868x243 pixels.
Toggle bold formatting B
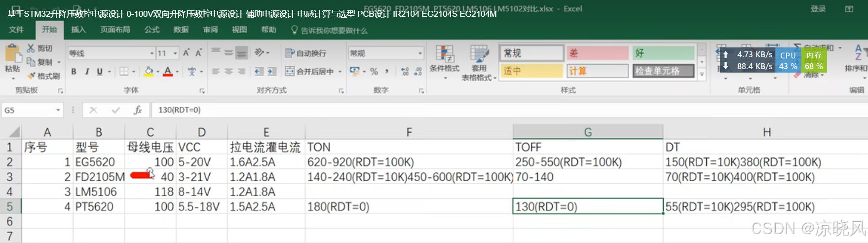74,72
